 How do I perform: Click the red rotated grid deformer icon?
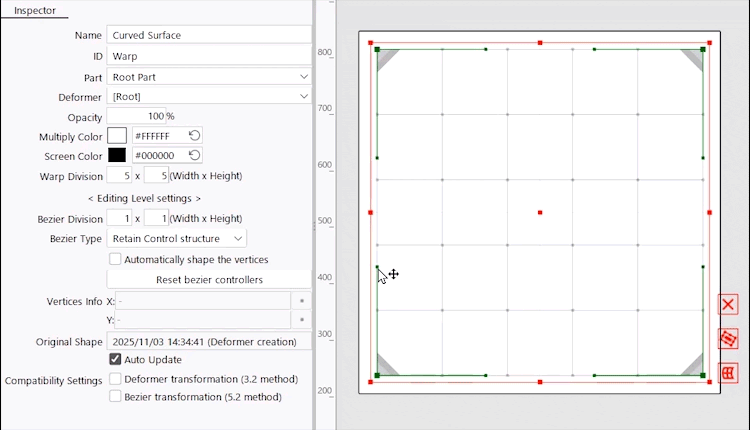pos(728,339)
